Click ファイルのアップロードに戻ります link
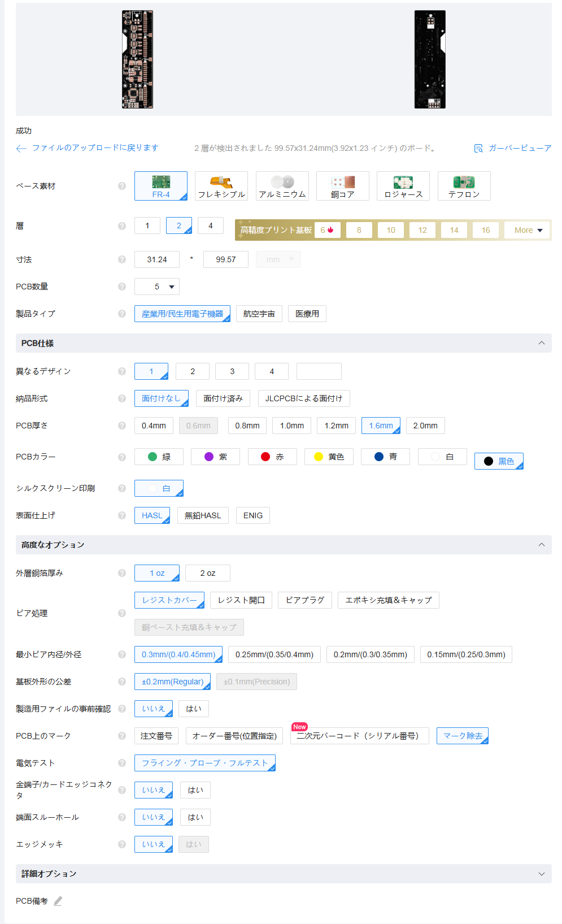 click(x=95, y=148)
